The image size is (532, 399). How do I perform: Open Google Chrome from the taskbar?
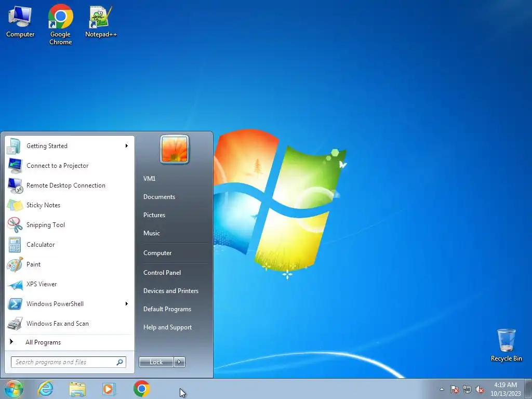point(141,389)
